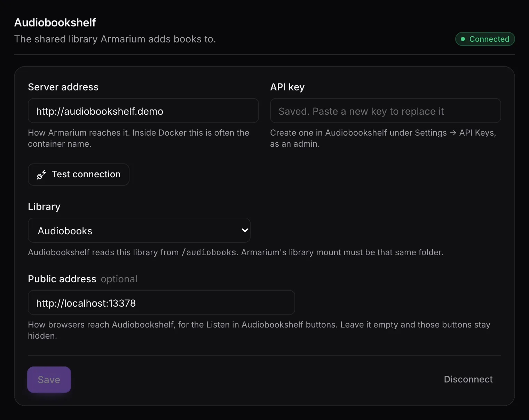Click the Save button
The image size is (529, 420).
click(x=49, y=380)
